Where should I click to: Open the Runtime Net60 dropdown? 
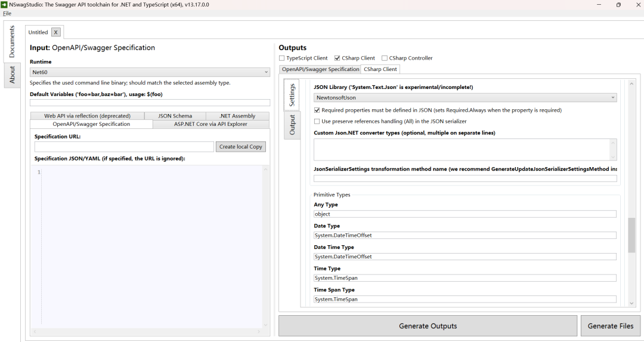[150, 72]
